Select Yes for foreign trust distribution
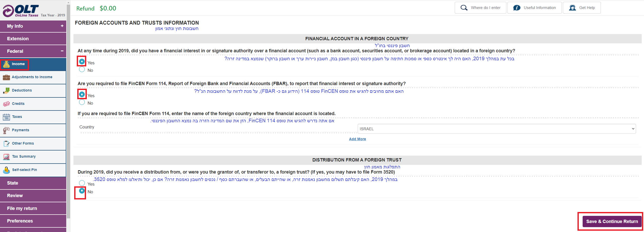The image size is (644, 232). pos(82,183)
